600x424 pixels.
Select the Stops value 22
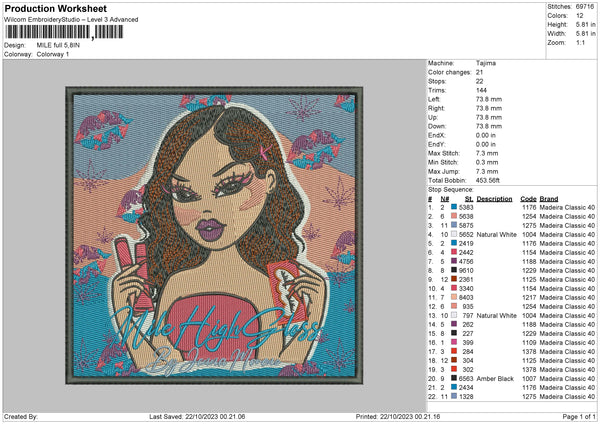point(479,81)
